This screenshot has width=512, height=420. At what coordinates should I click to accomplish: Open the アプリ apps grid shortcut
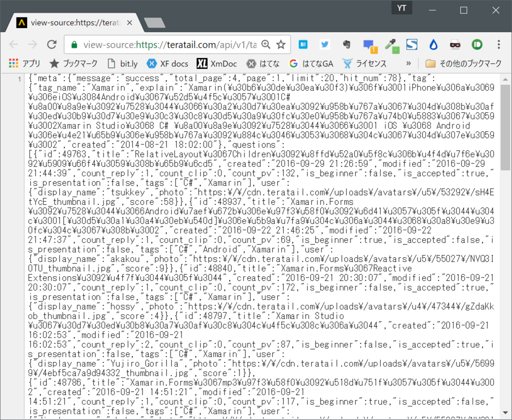[24, 63]
